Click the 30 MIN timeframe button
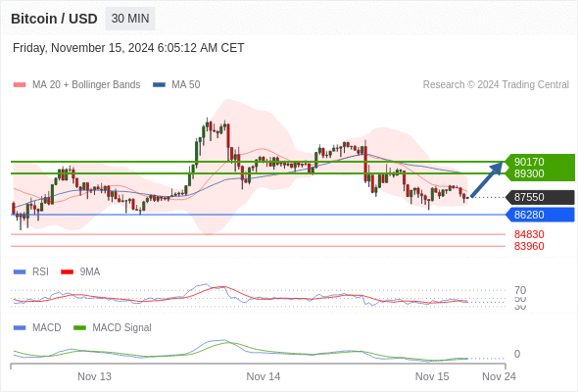 click(x=130, y=19)
